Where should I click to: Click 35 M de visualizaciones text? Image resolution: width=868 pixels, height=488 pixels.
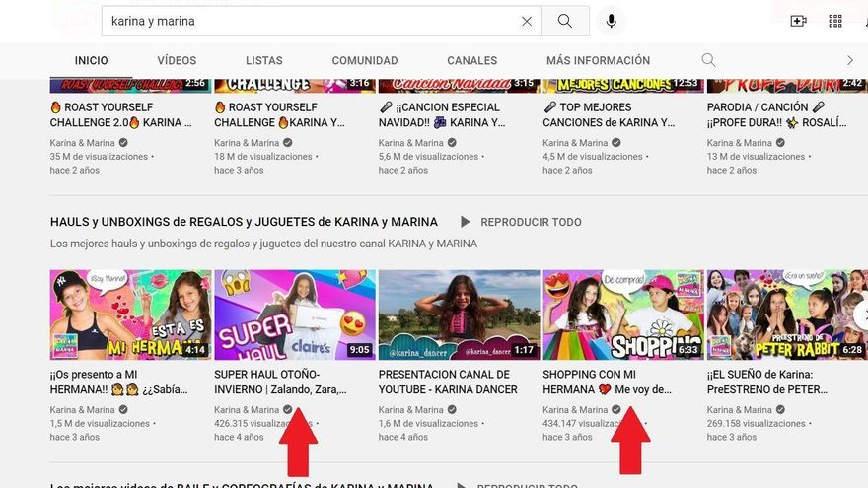[99, 157]
